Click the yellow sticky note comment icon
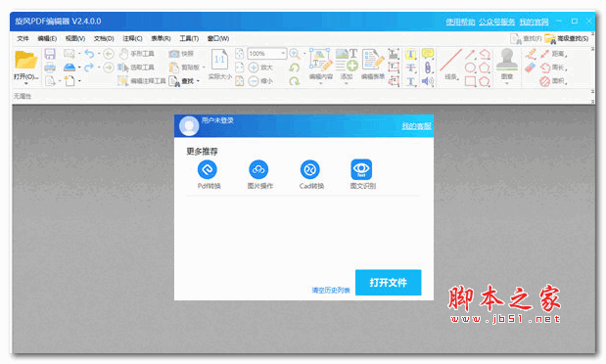606x364 pixels. click(x=428, y=54)
